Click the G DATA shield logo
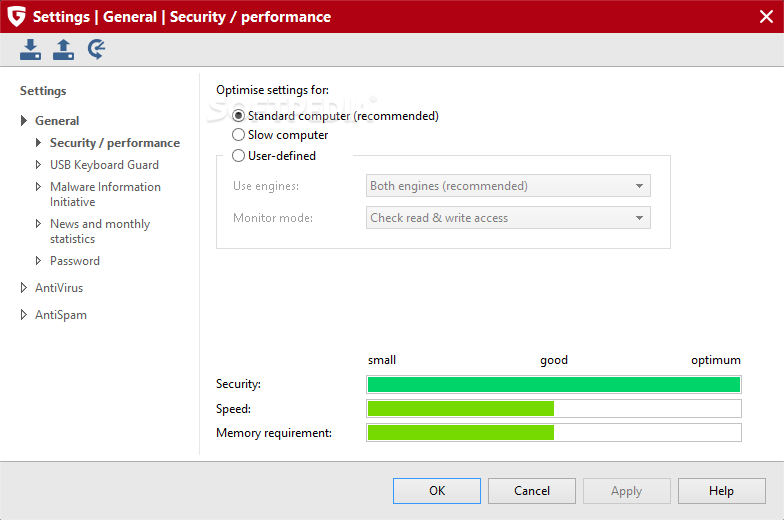Image resolution: width=784 pixels, height=520 pixels. (16, 16)
